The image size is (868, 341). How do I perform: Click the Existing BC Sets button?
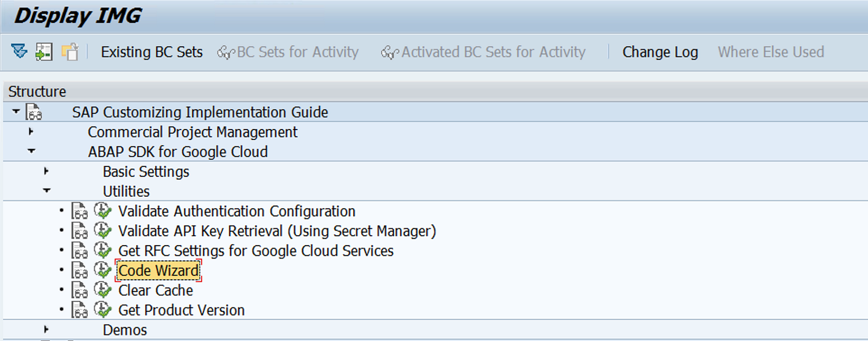pos(151,52)
